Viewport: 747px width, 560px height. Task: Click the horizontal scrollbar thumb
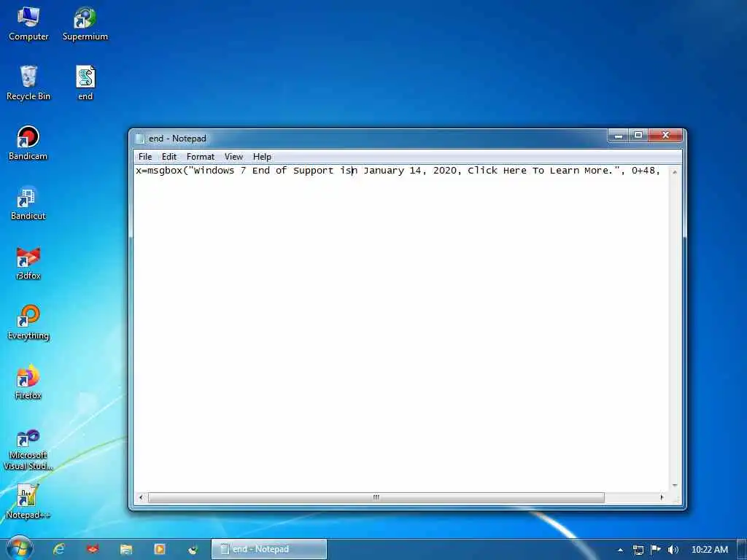click(376, 497)
